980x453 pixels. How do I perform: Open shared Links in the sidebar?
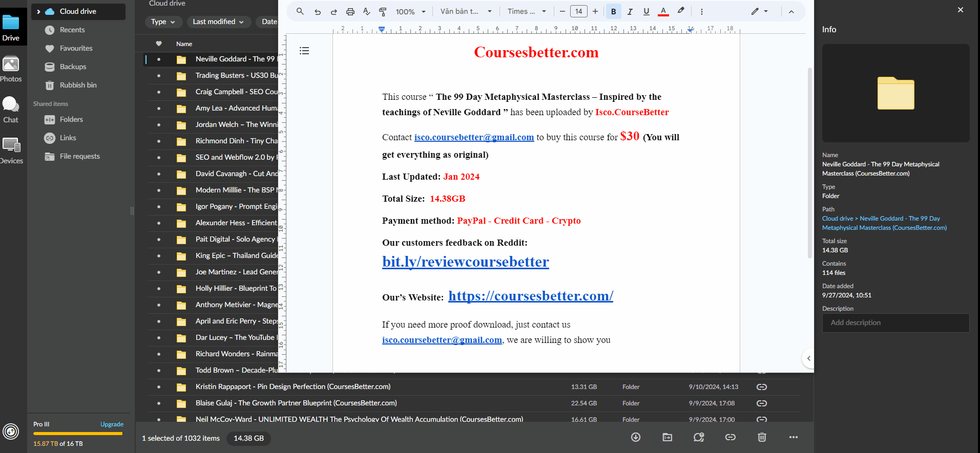[68, 138]
